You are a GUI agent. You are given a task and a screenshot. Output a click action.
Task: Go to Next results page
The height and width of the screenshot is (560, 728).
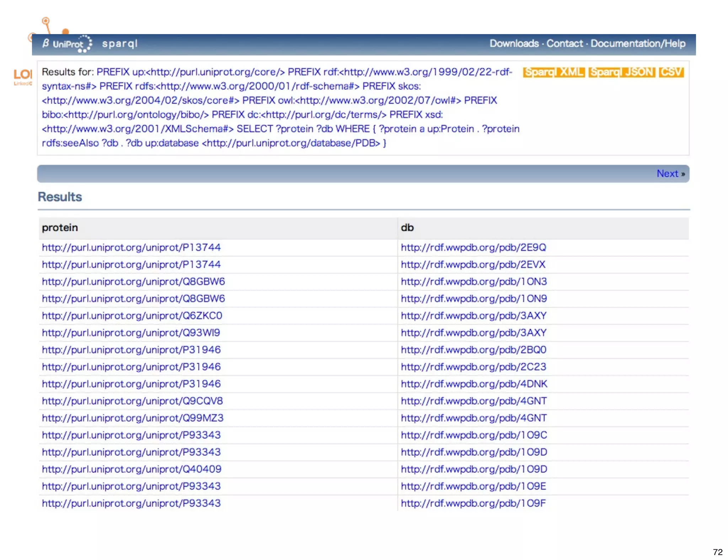(670, 174)
